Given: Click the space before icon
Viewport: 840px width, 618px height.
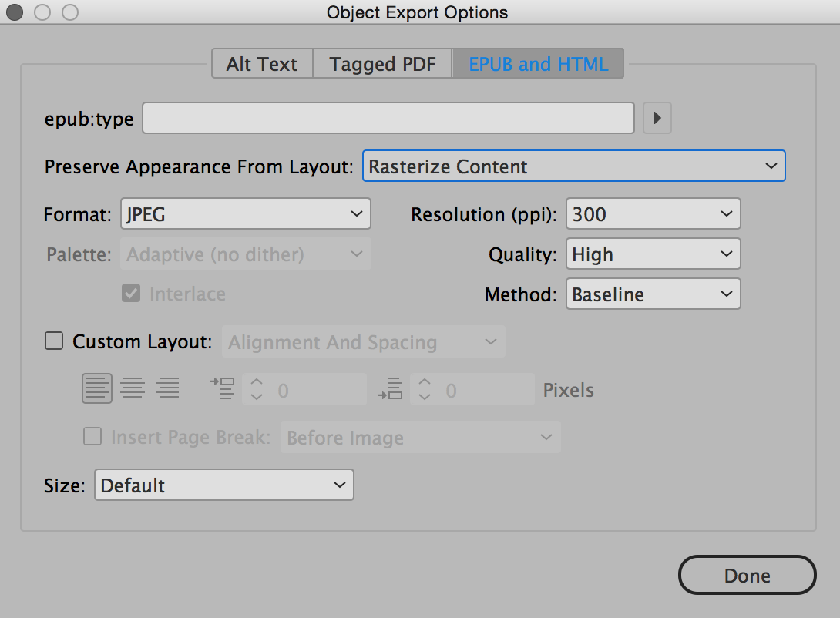Looking at the screenshot, I should click(x=222, y=389).
